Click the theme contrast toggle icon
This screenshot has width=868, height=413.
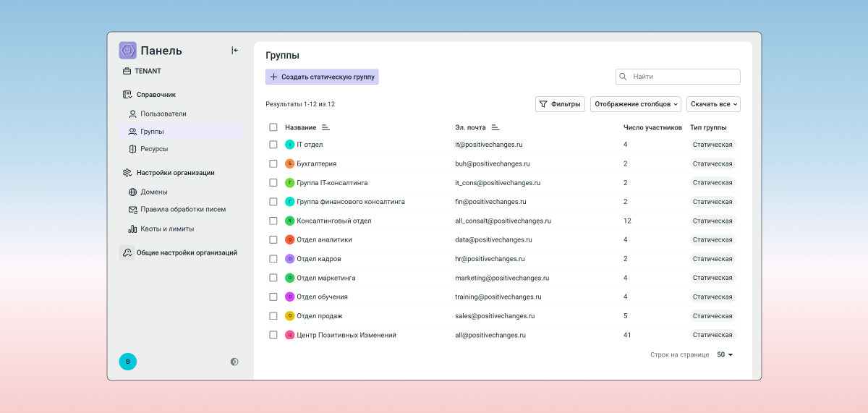pos(234,362)
